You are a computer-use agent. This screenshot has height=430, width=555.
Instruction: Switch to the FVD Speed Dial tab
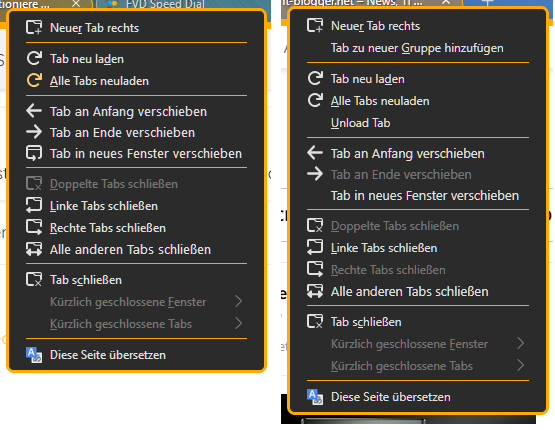pyautogui.click(x=156, y=4)
